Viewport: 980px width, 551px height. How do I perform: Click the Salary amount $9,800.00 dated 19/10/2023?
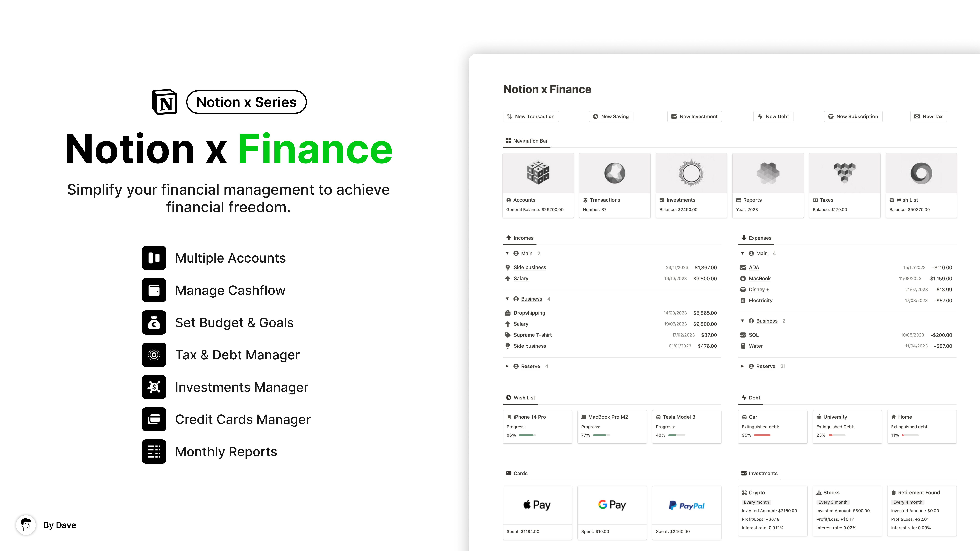point(705,278)
